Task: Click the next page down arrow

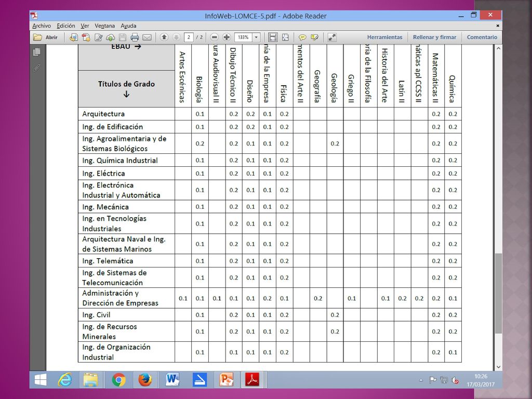Action: (176, 37)
